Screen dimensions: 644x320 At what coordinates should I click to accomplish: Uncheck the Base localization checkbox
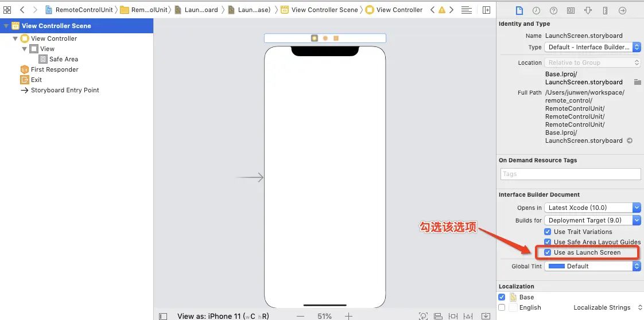point(502,297)
